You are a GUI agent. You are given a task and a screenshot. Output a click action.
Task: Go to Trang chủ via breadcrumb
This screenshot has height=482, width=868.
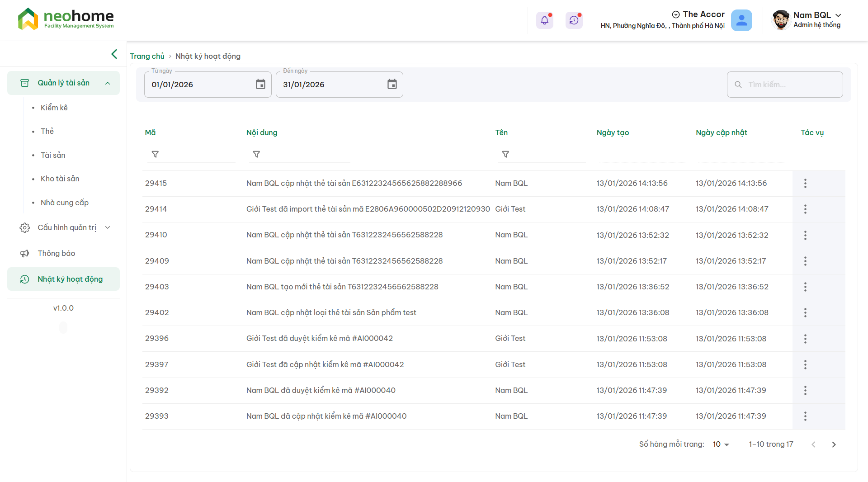coord(147,56)
